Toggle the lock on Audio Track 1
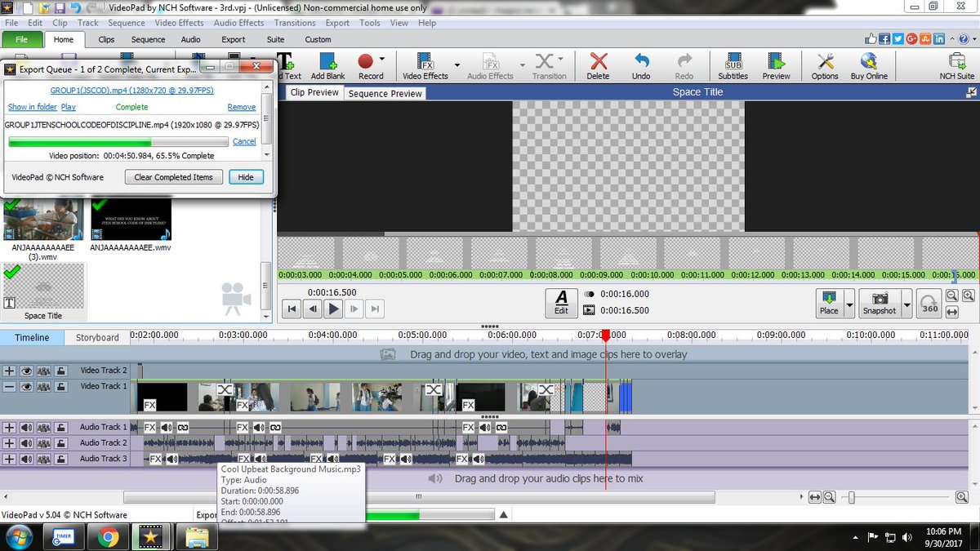Viewport: 980px width, 551px height. pyautogui.click(x=61, y=427)
